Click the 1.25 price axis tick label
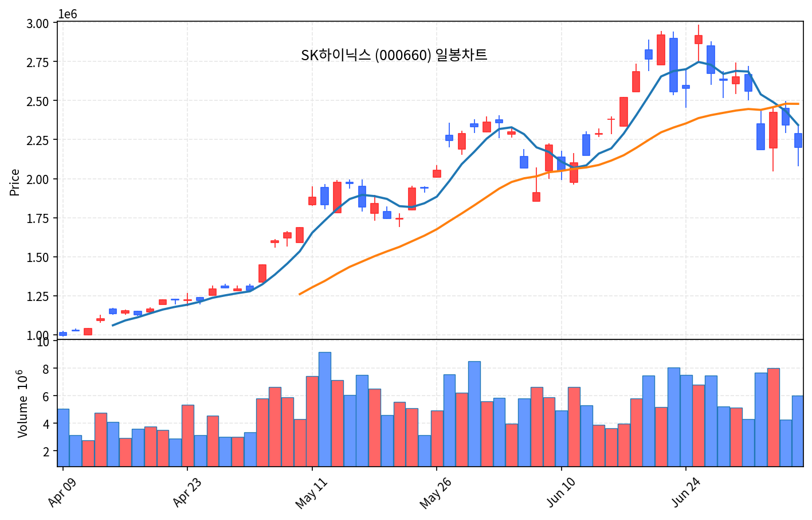Image resolution: width=812 pixels, height=520 pixels. click(x=38, y=296)
